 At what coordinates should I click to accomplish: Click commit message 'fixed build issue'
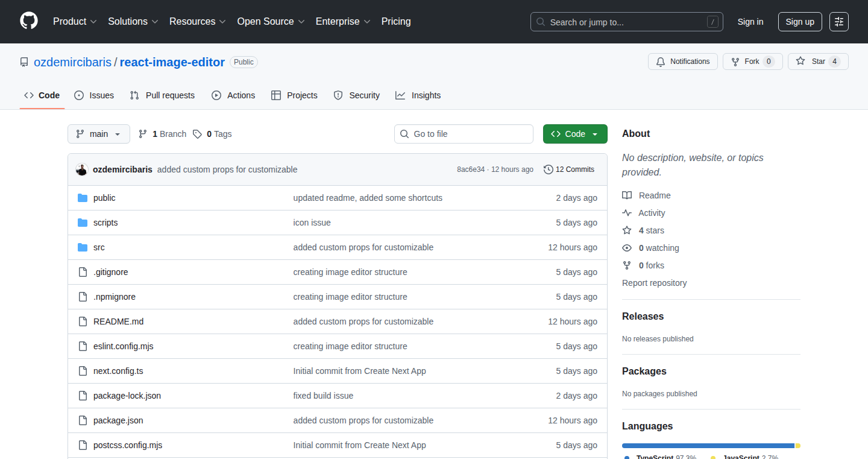323,396
